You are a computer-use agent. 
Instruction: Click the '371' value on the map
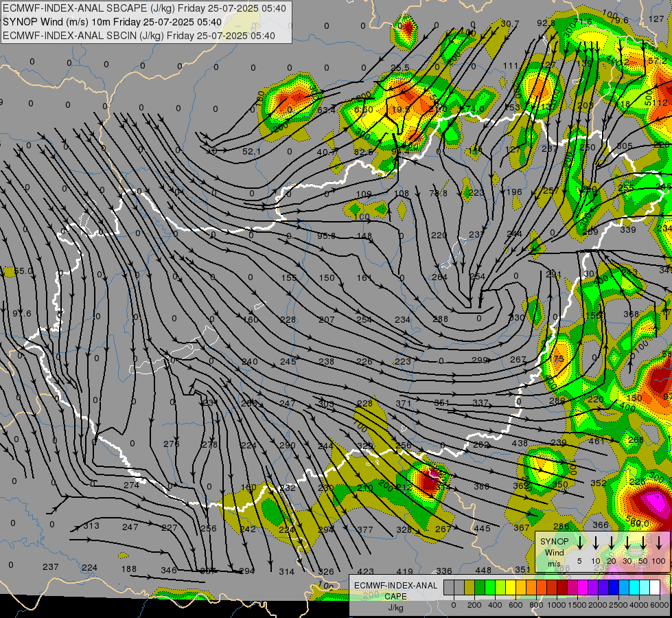click(x=404, y=403)
